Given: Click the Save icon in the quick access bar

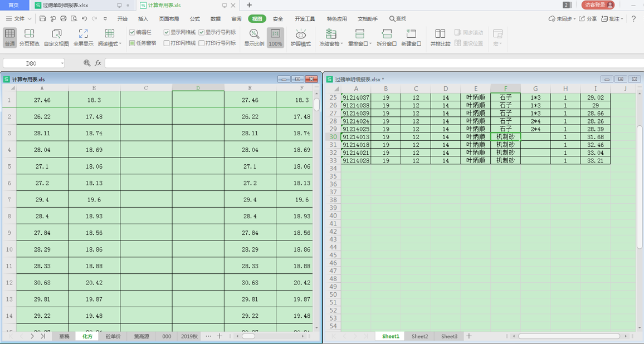Looking at the screenshot, I should point(43,18).
